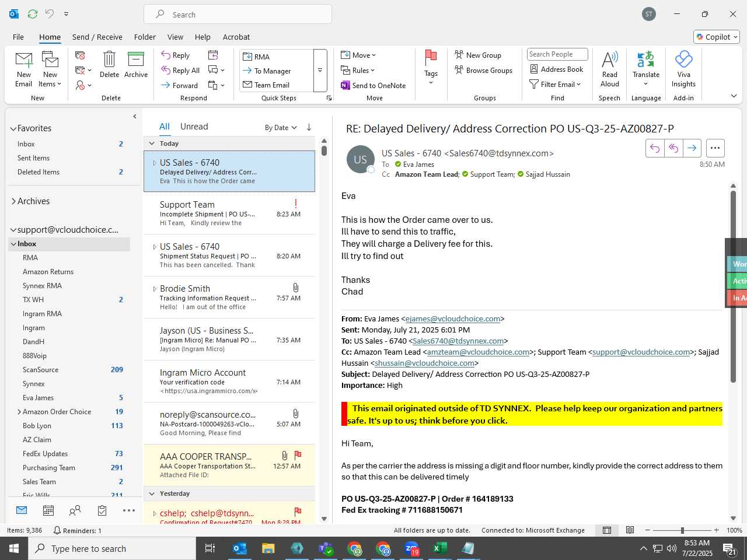This screenshot has height=560, width=747.
Task: Open the Help tab
Action: [x=203, y=37]
